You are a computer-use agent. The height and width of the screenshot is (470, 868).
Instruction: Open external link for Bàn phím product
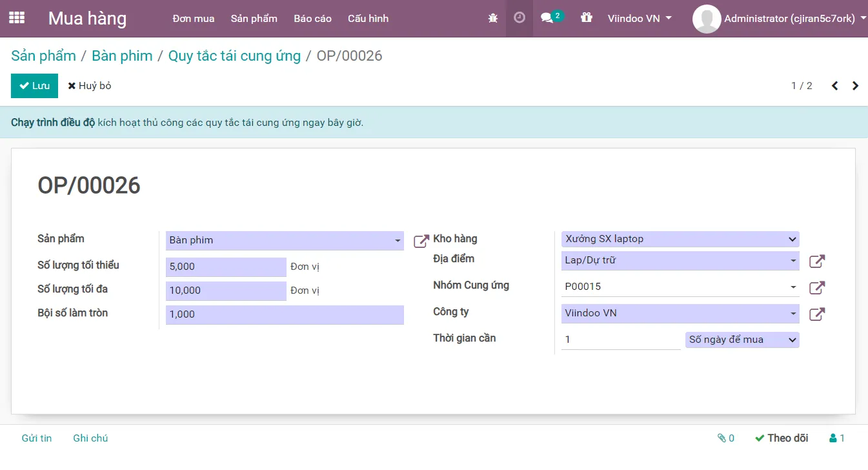click(421, 241)
